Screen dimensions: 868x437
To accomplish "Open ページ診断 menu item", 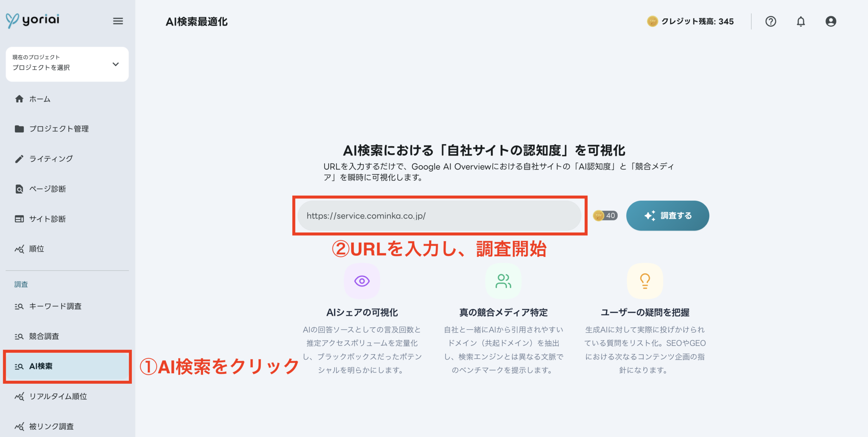I will [47, 189].
